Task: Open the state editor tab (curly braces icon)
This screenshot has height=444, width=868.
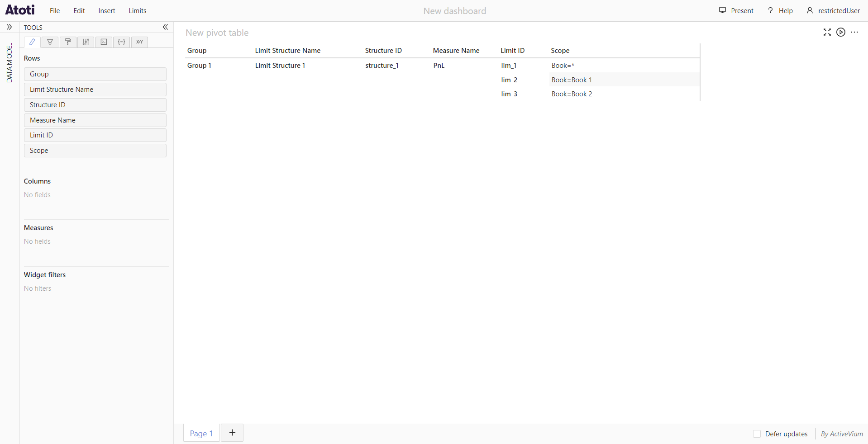Action: [x=122, y=42]
